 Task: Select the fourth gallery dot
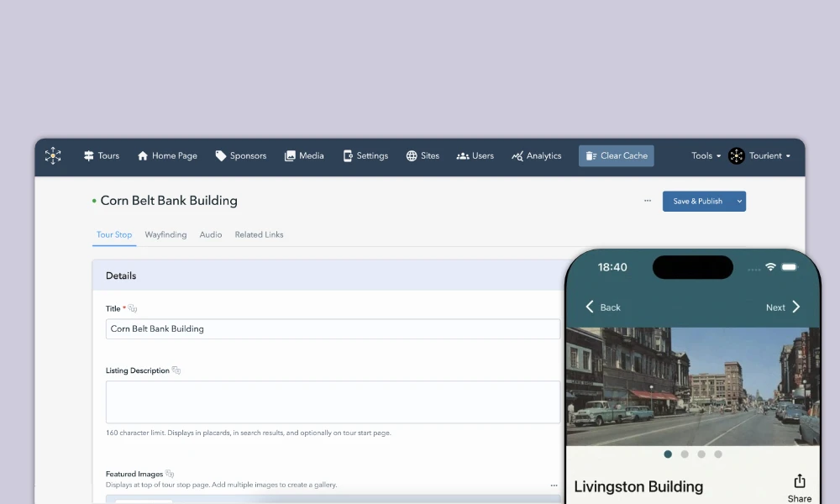(718, 454)
